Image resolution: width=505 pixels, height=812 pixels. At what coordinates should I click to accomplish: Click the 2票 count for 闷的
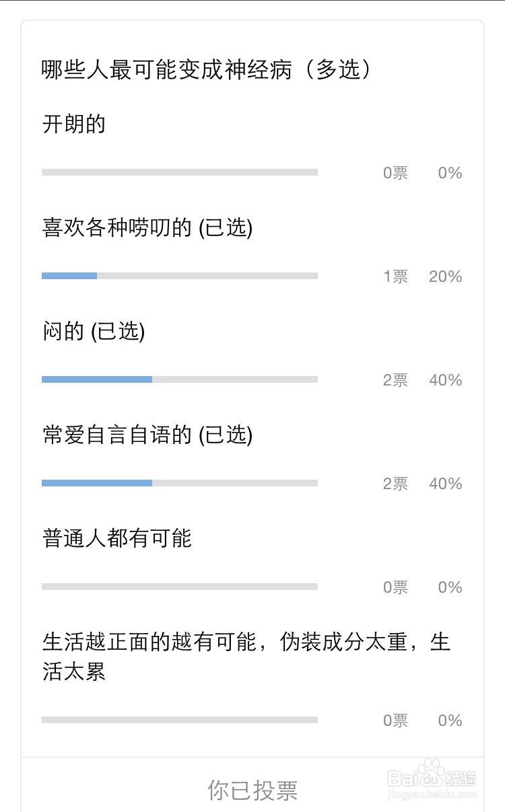pos(396,380)
